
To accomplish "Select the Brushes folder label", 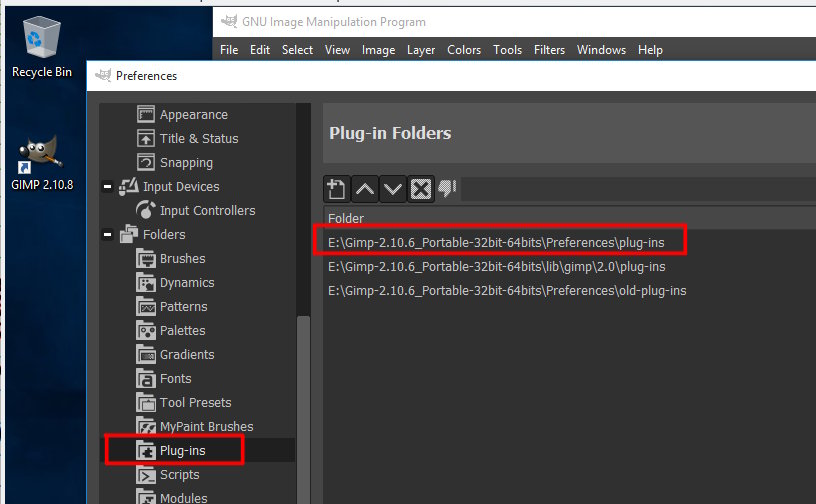I will 183,258.
